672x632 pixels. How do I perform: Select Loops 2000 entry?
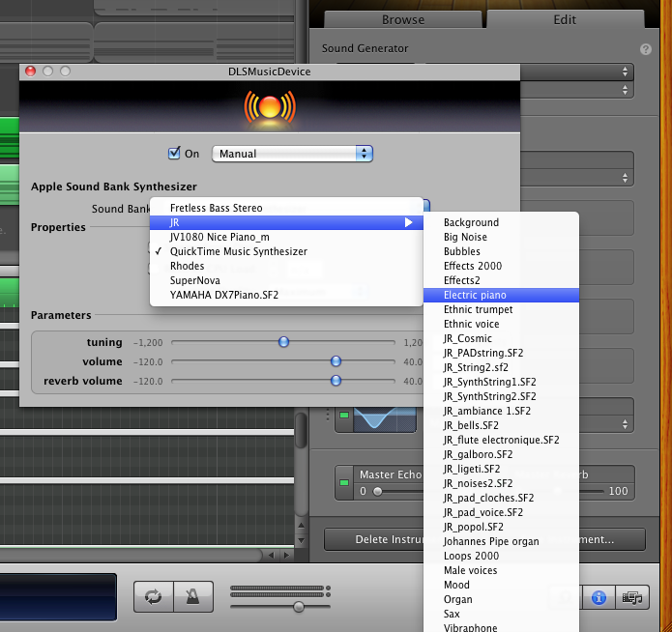501,557
